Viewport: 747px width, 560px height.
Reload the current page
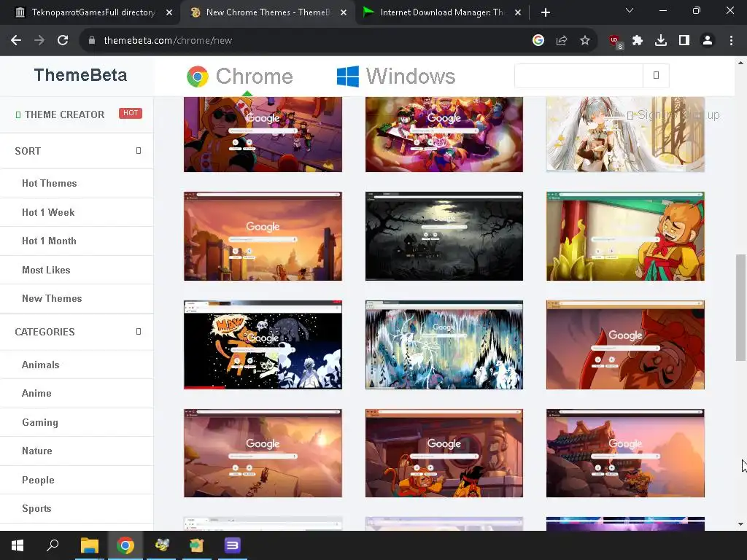click(x=63, y=41)
